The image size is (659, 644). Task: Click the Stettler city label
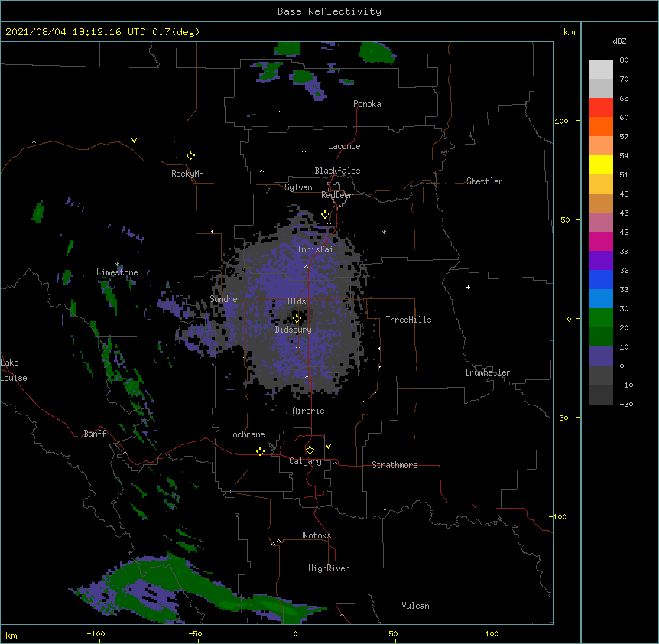[485, 181]
